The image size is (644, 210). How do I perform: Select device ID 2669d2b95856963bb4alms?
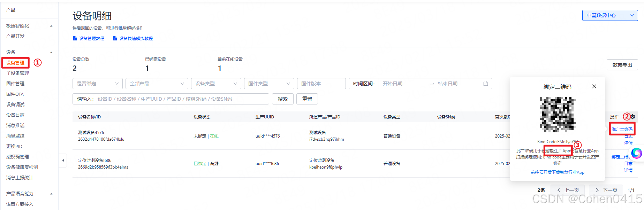pyautogui.click(x=103, y=167)
